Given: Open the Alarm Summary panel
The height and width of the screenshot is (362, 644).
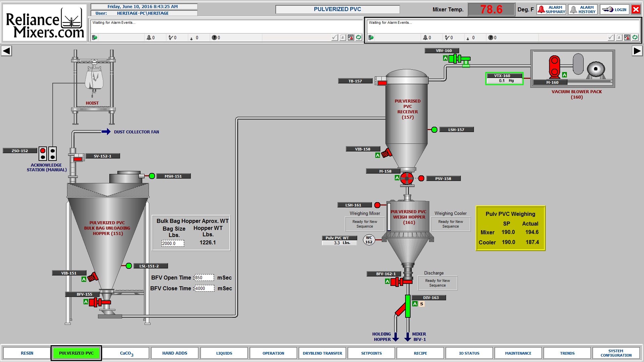Looking at the screenshot, I should click(551, 9).
